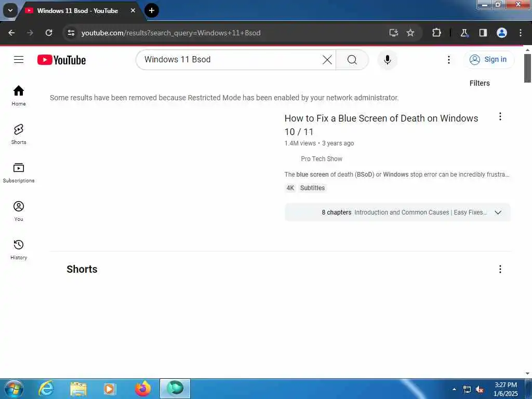Screen dimensions: 532x399
Task: Click the 1.4M views metadata text
Action: 300,143
